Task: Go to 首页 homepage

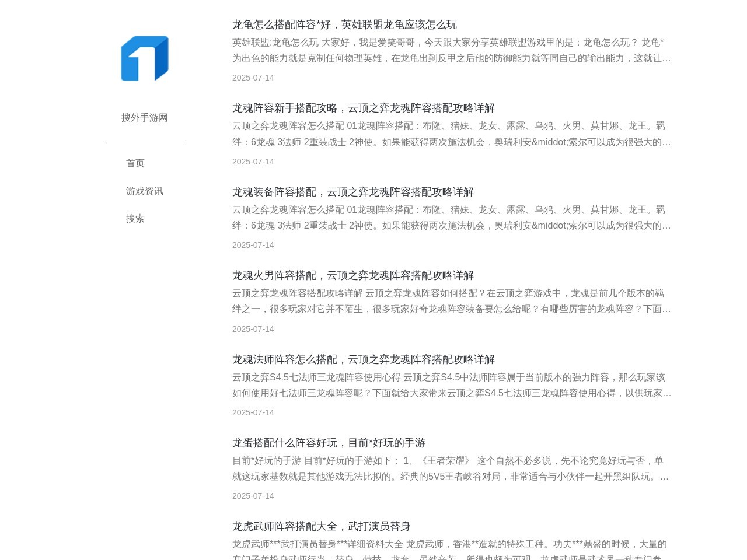Action: coord(135,163)
